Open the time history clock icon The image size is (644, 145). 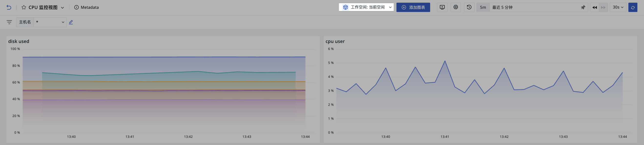pyautogui.click(x=469, y=7)
